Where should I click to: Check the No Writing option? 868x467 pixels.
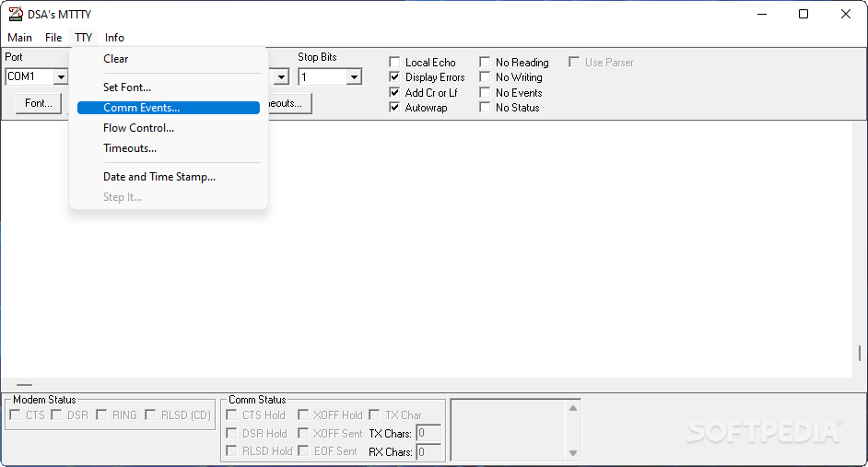(485, 76)
